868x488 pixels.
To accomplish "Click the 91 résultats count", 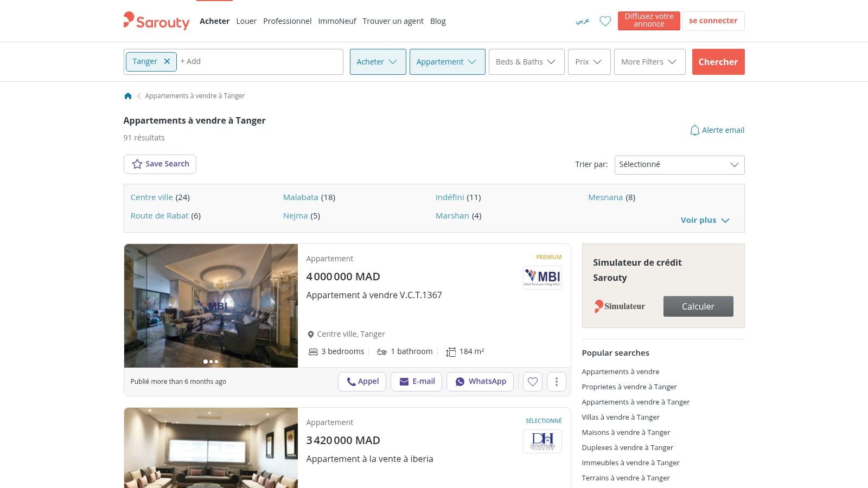I will pos(144,138).
